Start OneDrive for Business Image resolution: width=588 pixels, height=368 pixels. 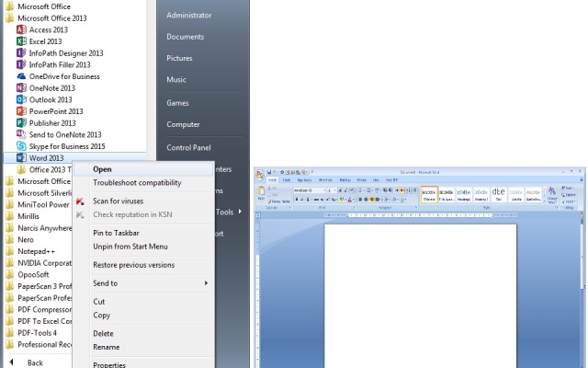58,76
